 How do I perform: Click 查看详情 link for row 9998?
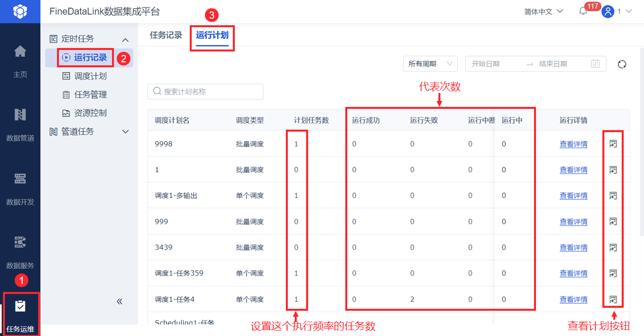coord(574,144)
